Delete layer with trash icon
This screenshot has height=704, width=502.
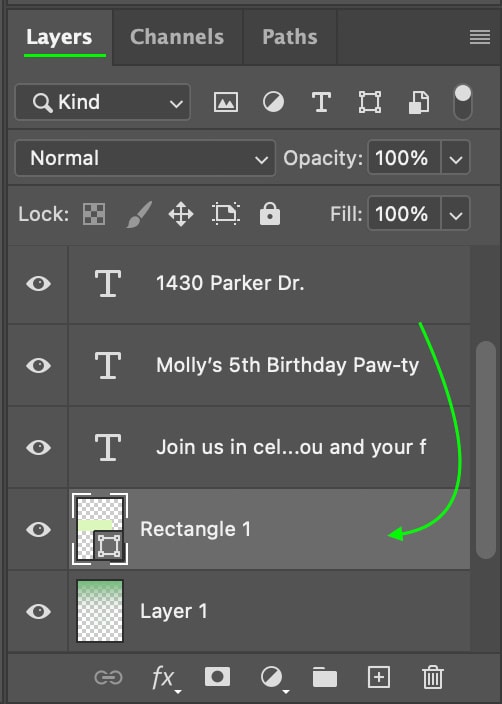click(x=432, y=677)
